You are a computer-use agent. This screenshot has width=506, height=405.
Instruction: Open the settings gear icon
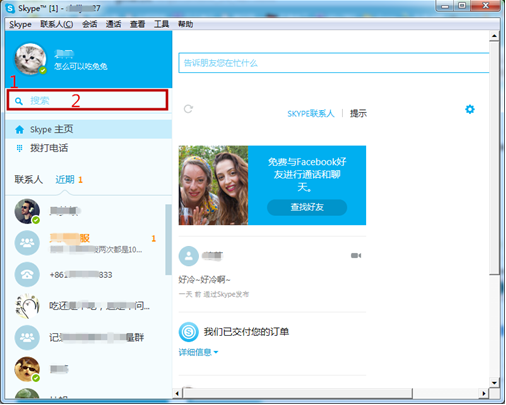[x=470, y=109]
